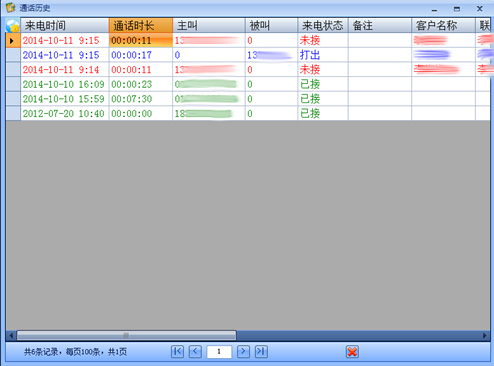This screenshot has height=366, width=494.
Task: Click duration cell 00:00:23
Action: click(141, 84)
